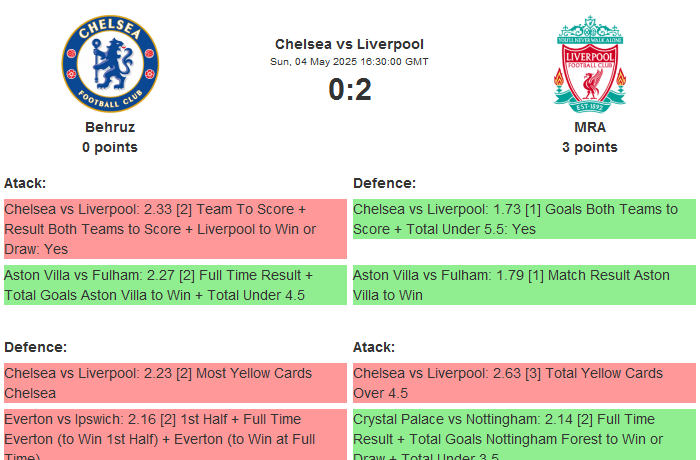700x460 pixels.
Task: Select the green Total Under 5.5 bet
Action: click(x=523, y=219)
